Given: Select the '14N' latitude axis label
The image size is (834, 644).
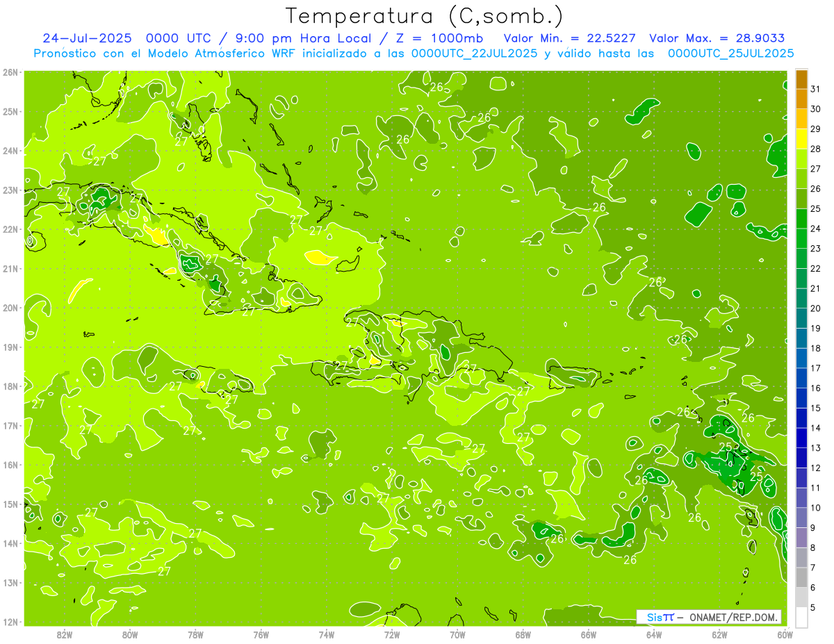Looking at the screenshot, I should click(x=11, y=543).
